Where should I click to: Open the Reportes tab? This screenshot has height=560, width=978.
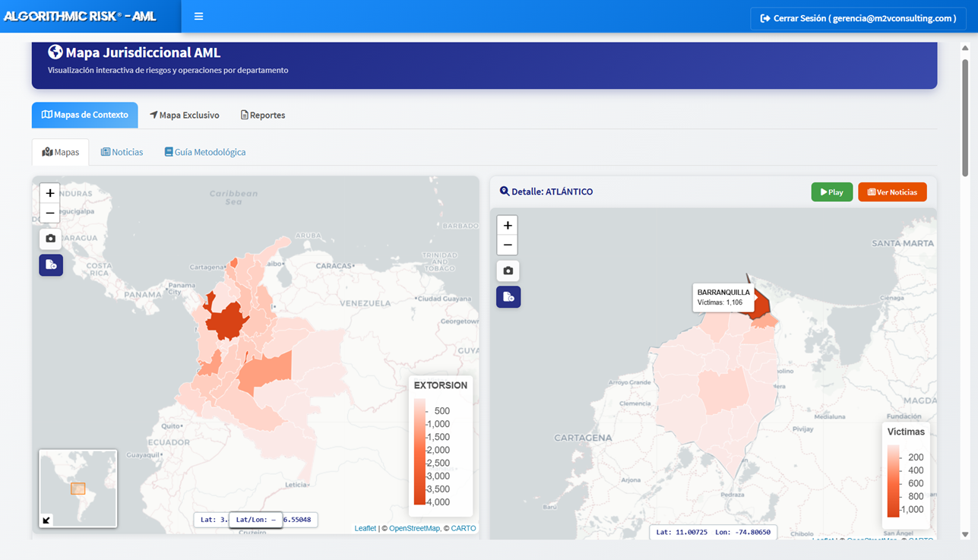263,115
